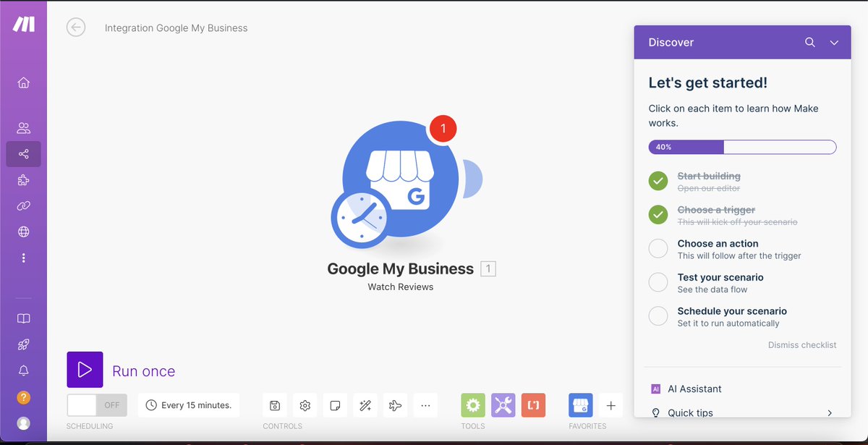Viewport: 868px width, 445px height.
Task: Collapse the Discover panel chevron
Action: click(x=834, y=43)
